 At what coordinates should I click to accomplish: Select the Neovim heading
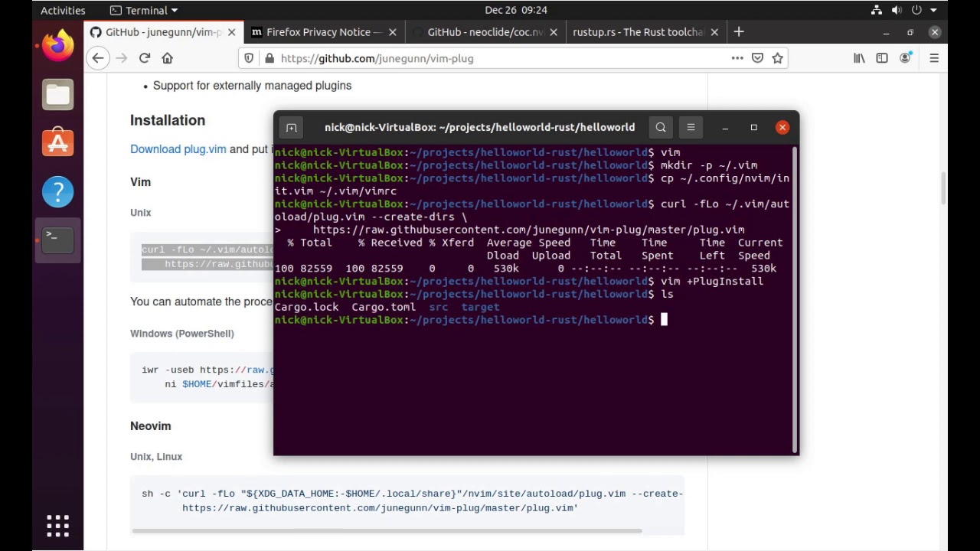point(151,426)
